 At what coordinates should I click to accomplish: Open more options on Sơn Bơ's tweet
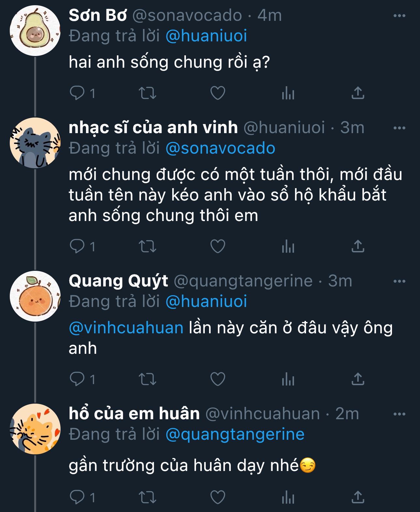399,16
